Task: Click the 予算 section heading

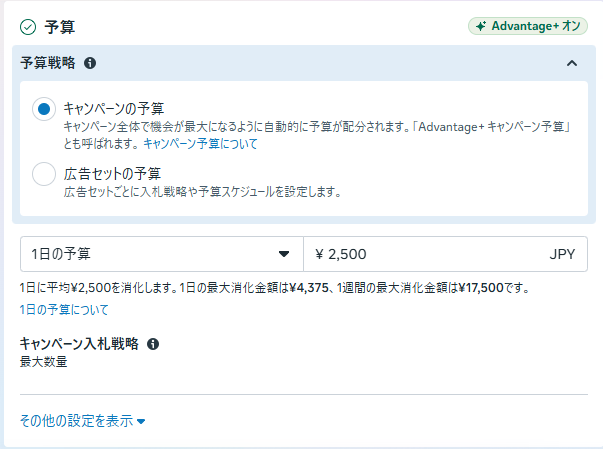Action: pos(60,27)
